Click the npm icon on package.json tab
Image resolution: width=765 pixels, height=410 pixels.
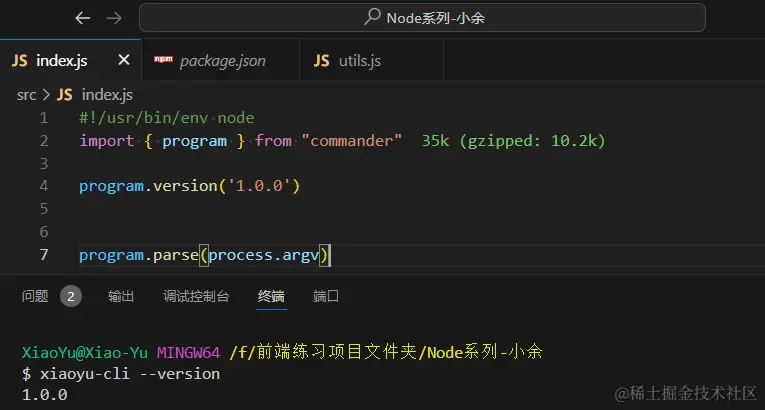tap(163, 60)
